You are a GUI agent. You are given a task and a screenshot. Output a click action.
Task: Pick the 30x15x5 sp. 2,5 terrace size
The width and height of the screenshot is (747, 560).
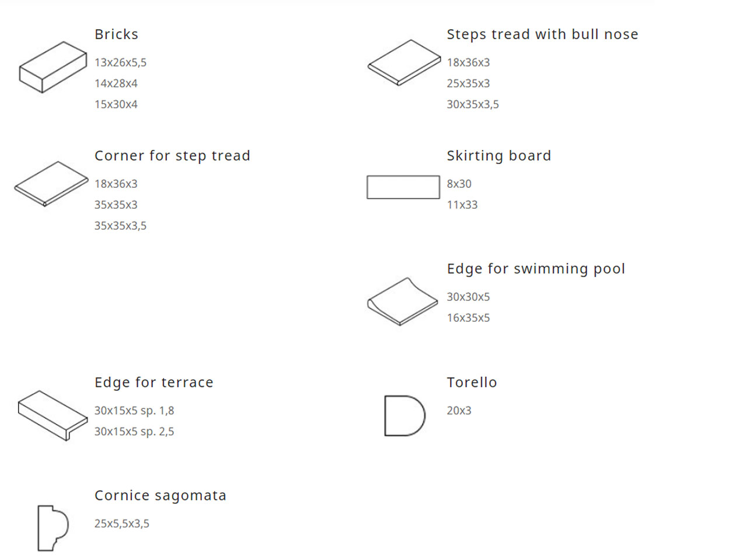pos(134,432)
